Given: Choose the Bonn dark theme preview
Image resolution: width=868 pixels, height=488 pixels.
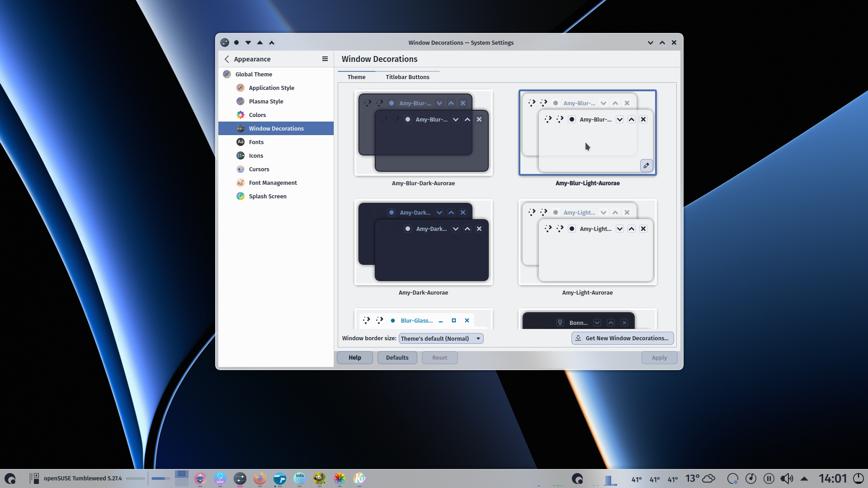Looking at the screenshot, I should click(587, 319).
